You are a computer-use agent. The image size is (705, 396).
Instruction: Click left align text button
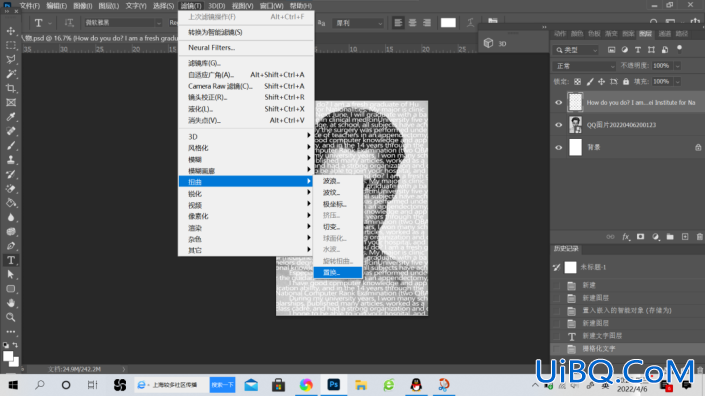coord(398,22)
